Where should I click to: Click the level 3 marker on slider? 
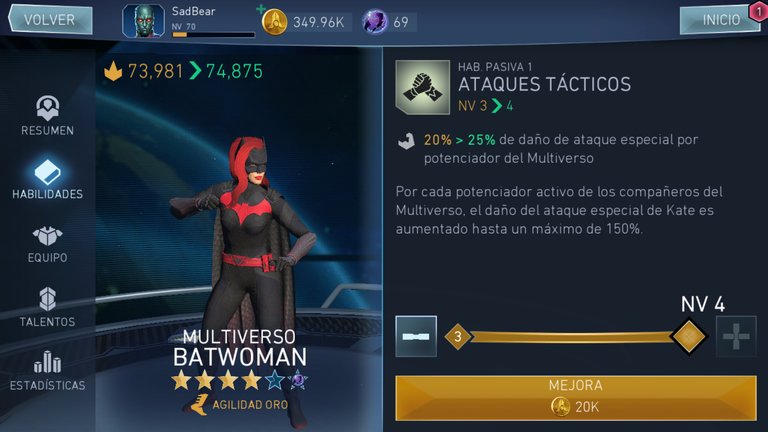[457, 336]
